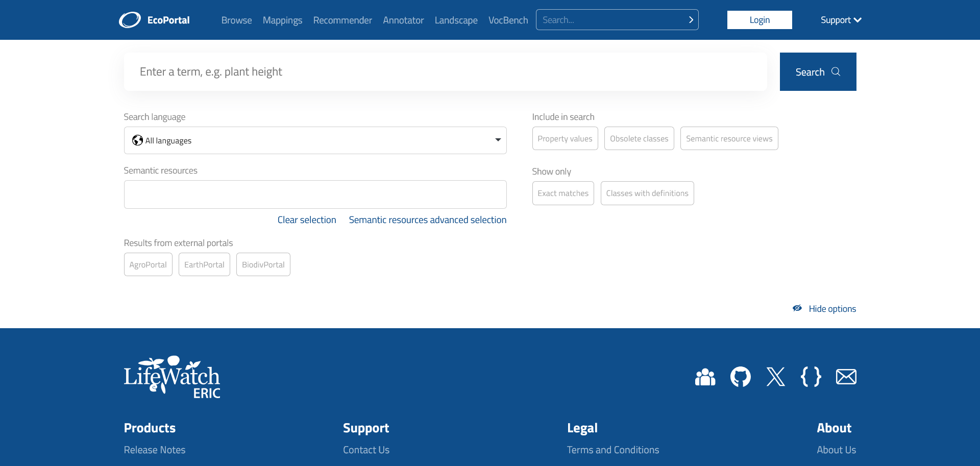Image resolution: width=980 pixels, height=466 pixels.
Task: Toggle the BiodivPortal external results switch
Action: [263, 264]
